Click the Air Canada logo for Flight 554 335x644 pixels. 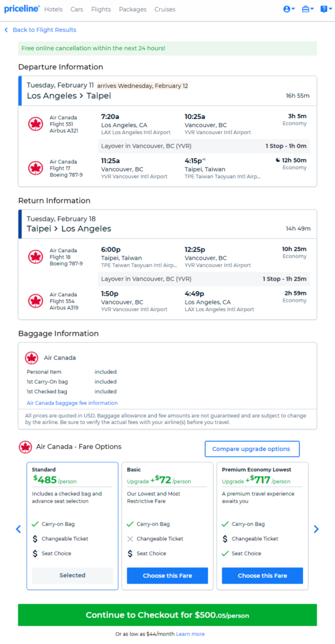35,301
